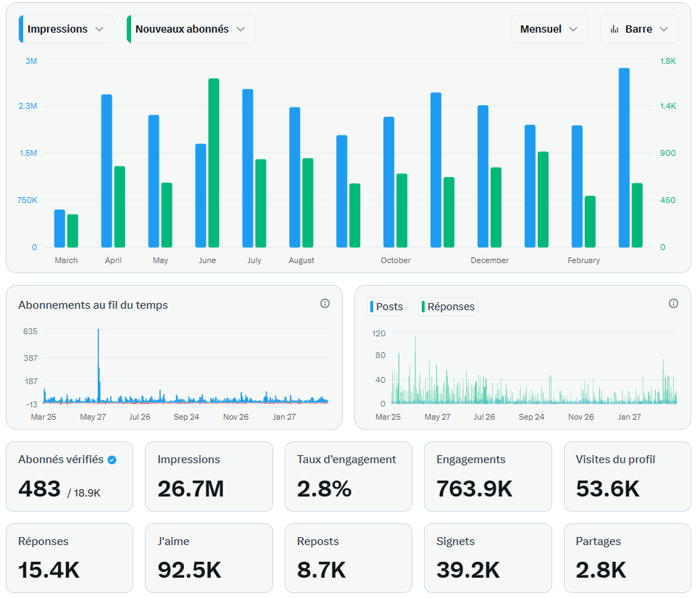Click the December month axis label

click(x=490, y=260)
